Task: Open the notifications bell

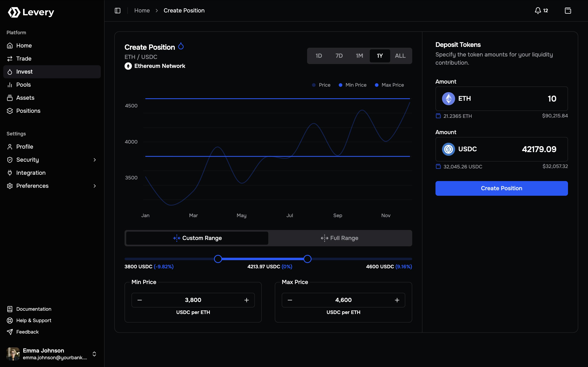Action: (x=538, y=10)
